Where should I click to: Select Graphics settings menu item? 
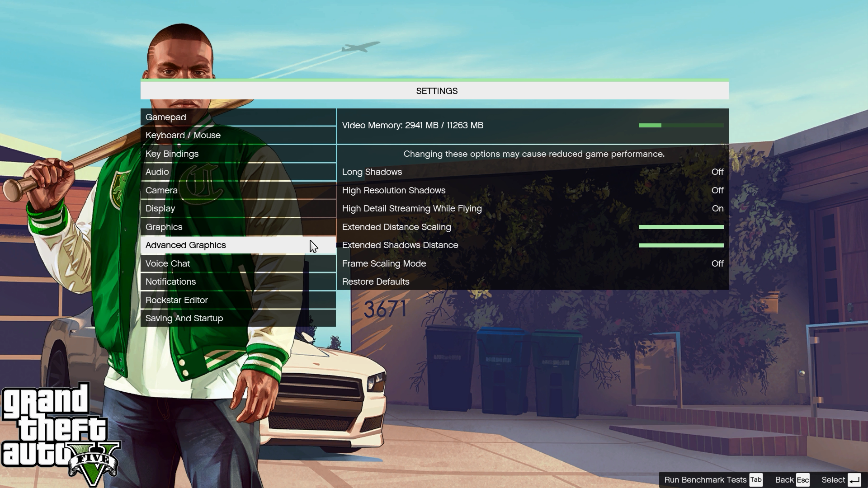coord(163,226)
